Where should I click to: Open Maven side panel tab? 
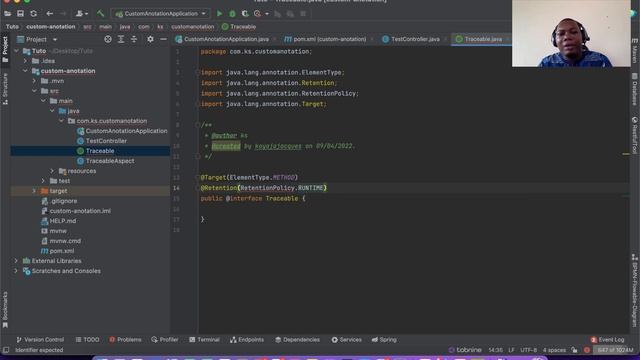(635, 51)
